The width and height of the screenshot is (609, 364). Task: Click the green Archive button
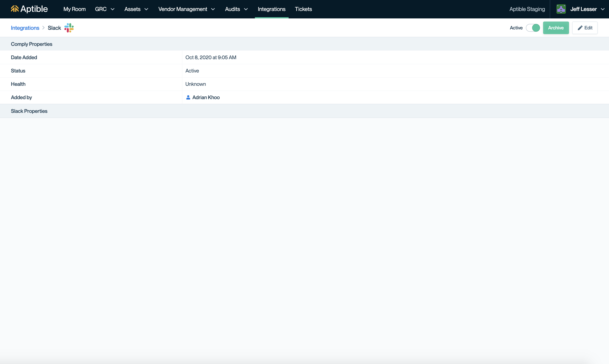(x=556, y=28)
